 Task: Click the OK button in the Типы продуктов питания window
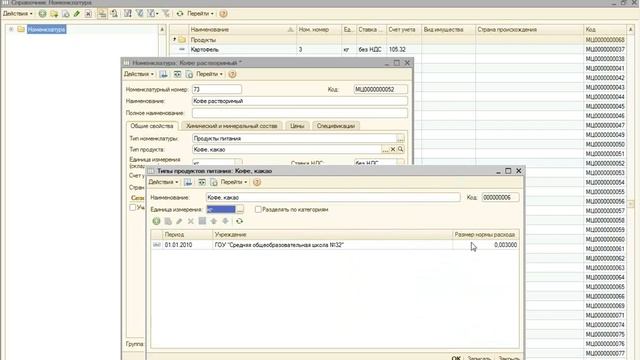(x=456, y=358)
